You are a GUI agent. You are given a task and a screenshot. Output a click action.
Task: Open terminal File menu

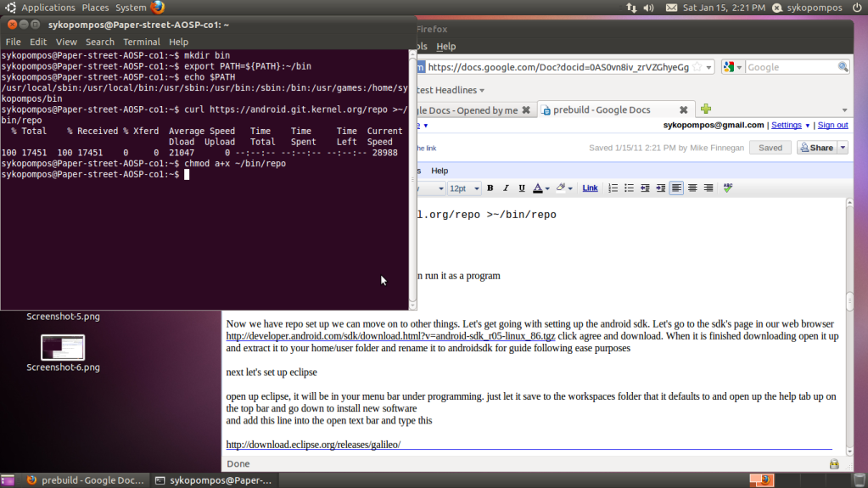pos(13,42)
